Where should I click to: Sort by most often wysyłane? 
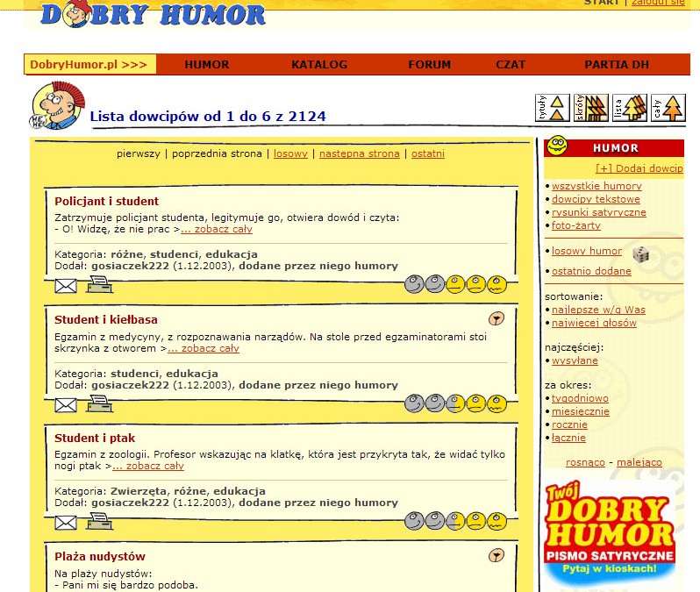click(x=575, y=360)
